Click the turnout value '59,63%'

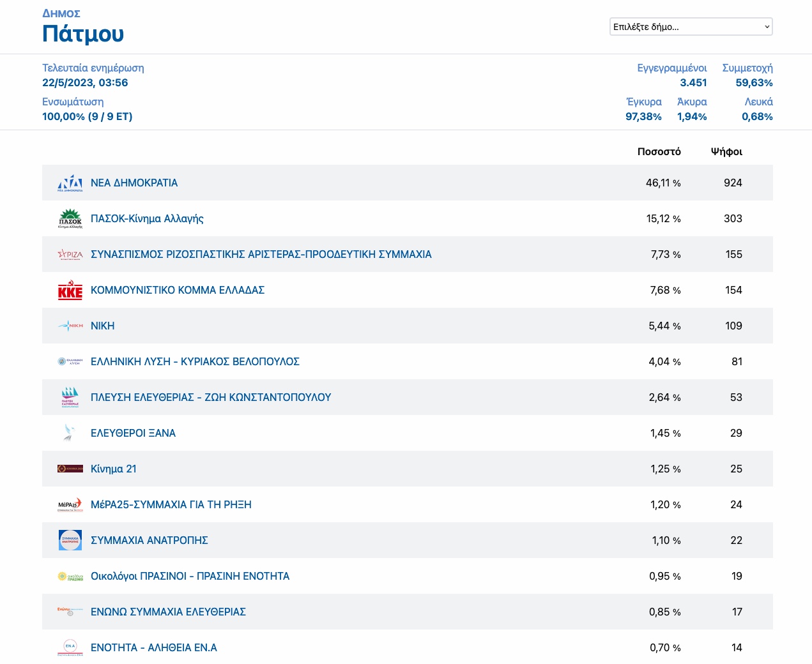click(754, 82)
